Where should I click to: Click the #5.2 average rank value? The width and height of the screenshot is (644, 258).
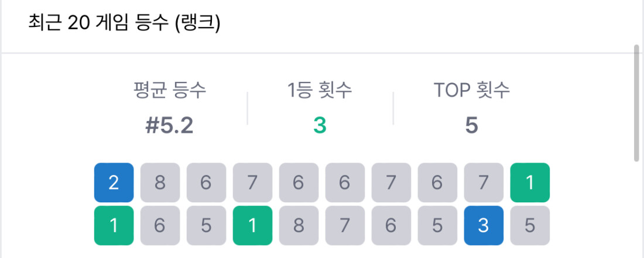[x=170, y=125]
